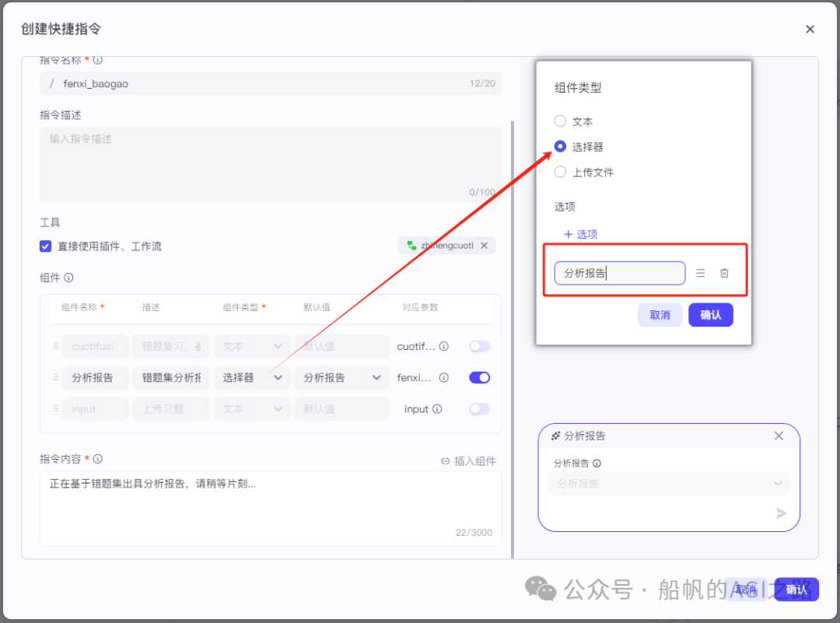Focus the 输入指令描述 text area
Viewport: 840px width, 623px height.
point(271,164)
